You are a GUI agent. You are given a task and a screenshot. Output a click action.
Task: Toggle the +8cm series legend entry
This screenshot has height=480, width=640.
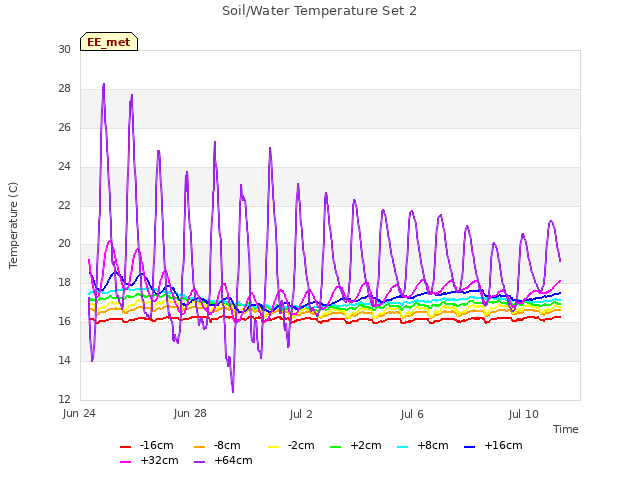coord(423,445)
